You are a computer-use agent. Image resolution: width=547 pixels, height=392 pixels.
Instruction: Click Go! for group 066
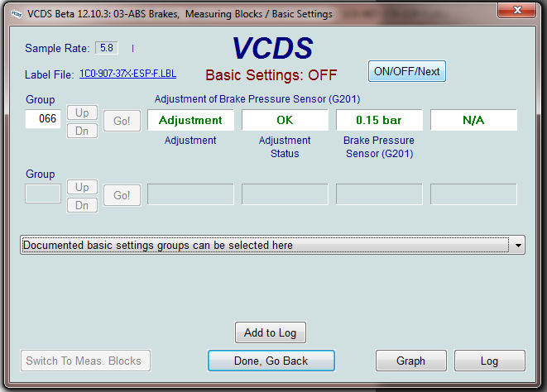tap(122, 121)
